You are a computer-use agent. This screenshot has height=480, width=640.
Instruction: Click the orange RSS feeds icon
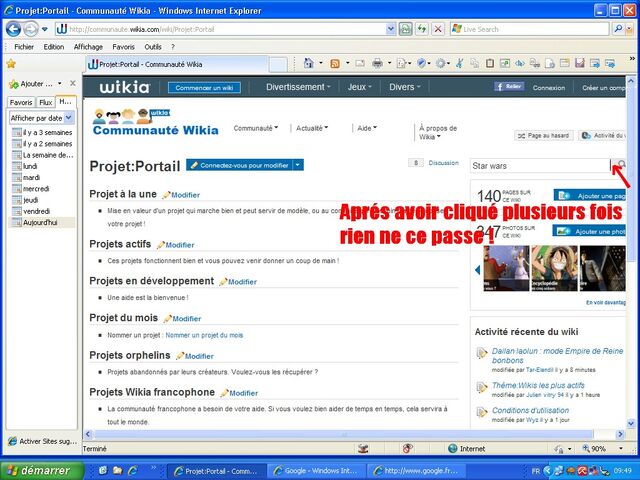(x=335, y=63)
